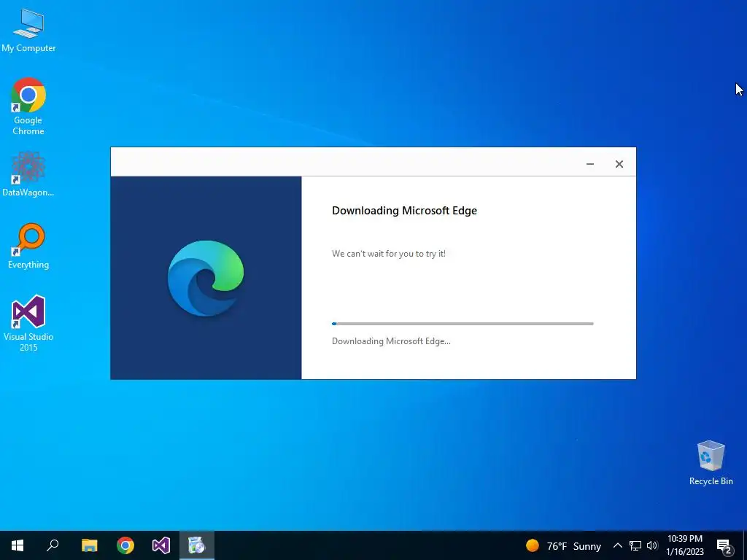Open the weather widget showing 76°F Sunny
Screen dimensions: 747x560
(563, 545)
